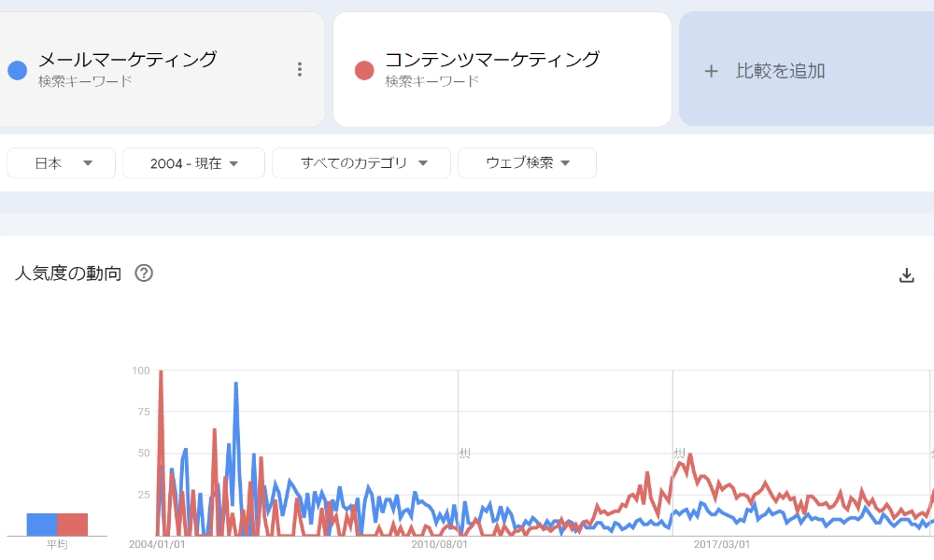Expand the 2004 - 現在 time range dropdown
This screenshot has height=560, width=934.
(x=194, y=162)
